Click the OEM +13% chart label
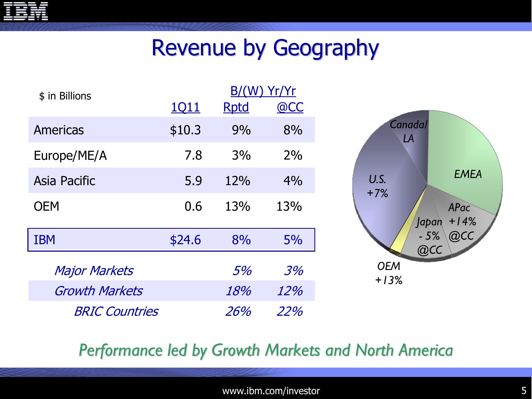The height and width of the screenshot is (399, 532). [389, 273]
